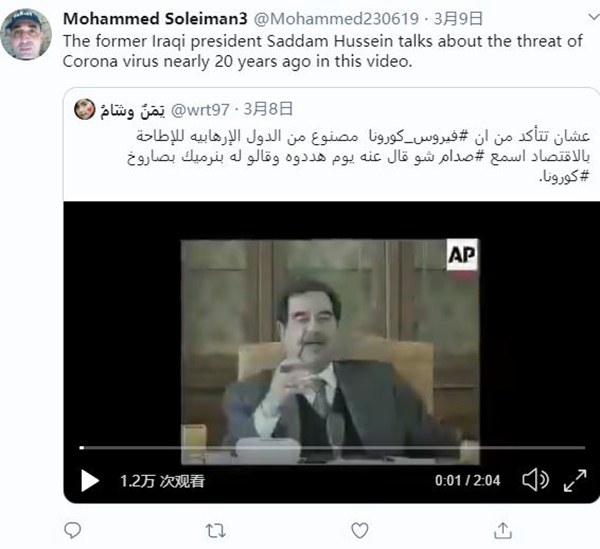This screenshot has height=549, width=600.
Task: Open the @wrt97 handle link
Action: (x=200, y=110)
